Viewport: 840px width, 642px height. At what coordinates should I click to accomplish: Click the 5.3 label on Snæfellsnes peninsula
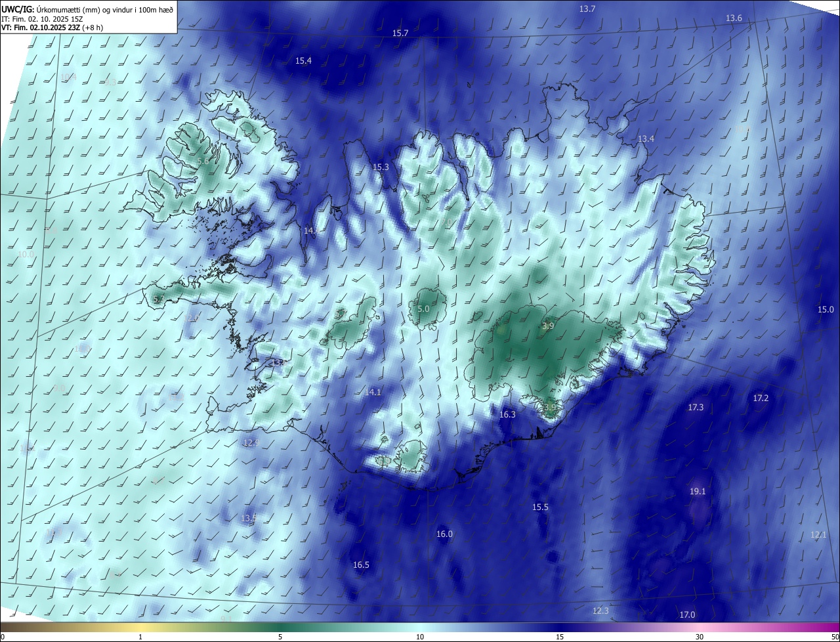[x=158, y=299]
